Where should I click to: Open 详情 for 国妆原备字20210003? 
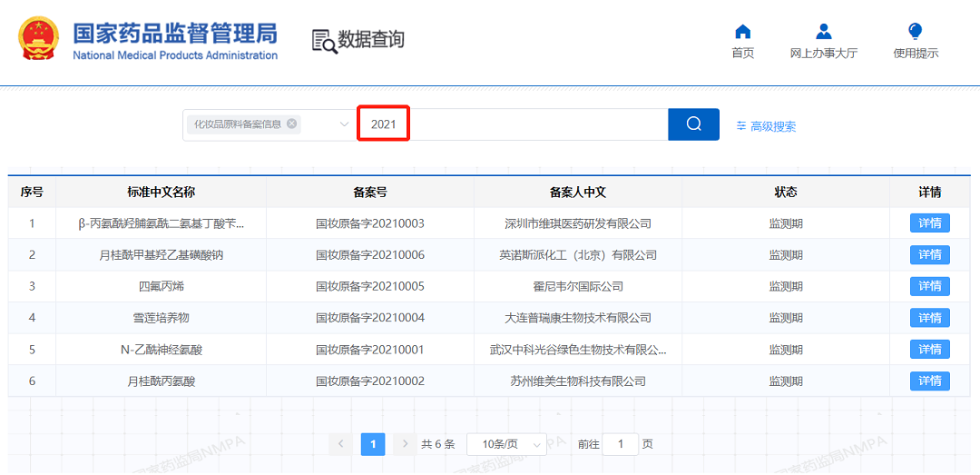pyautogui.click(x=929, y=223)
